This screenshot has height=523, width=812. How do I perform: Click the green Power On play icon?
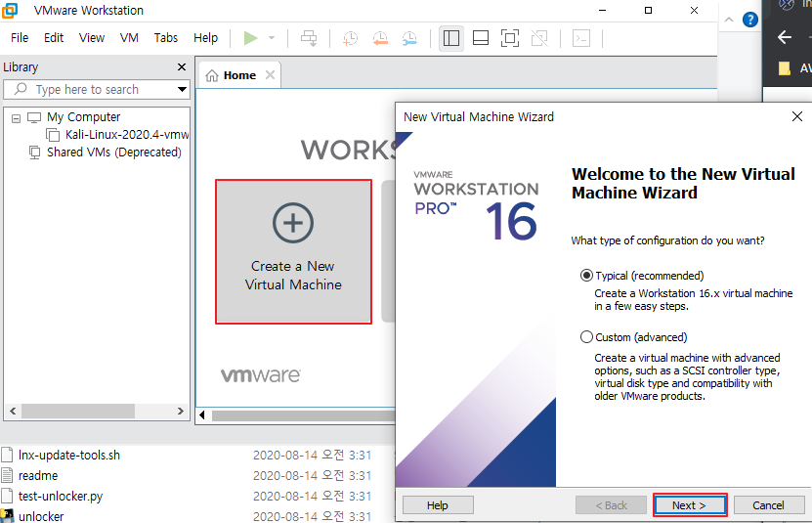[x=251, y=38]
